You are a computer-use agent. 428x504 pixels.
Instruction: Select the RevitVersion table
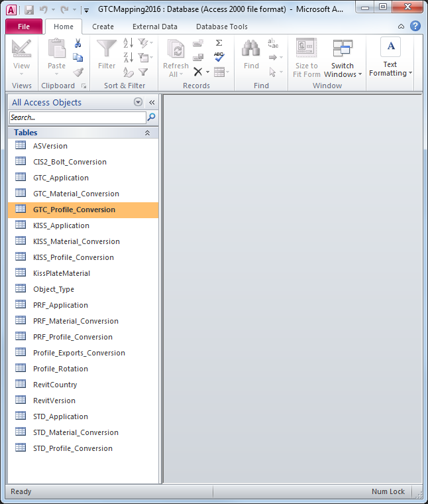(x=83, y=401)
